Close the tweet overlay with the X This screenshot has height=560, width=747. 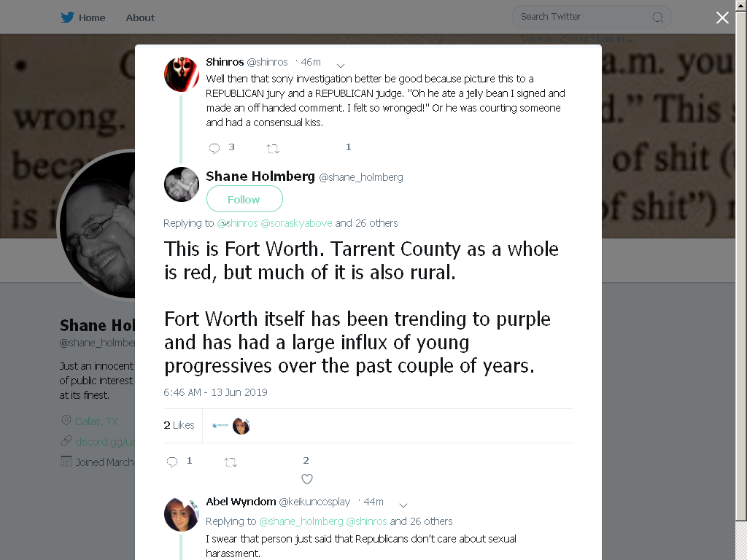click(722, 17)
